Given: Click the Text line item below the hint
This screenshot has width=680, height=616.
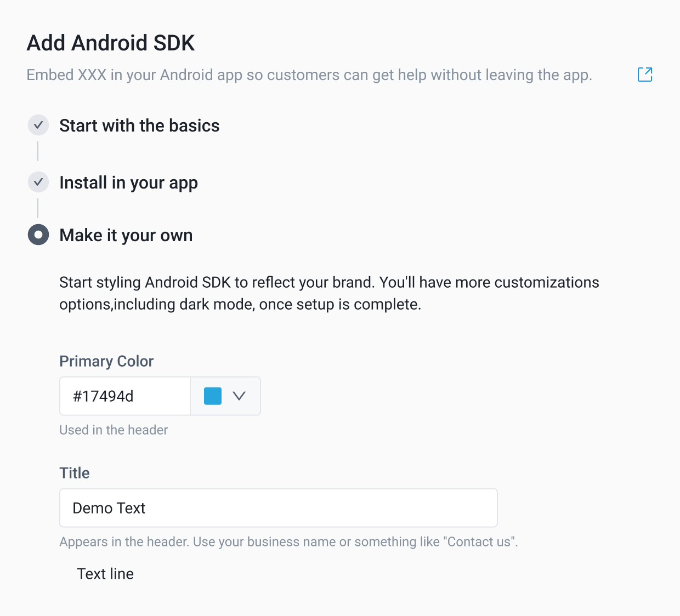Looking at the screenshot, I should (105, 574).
